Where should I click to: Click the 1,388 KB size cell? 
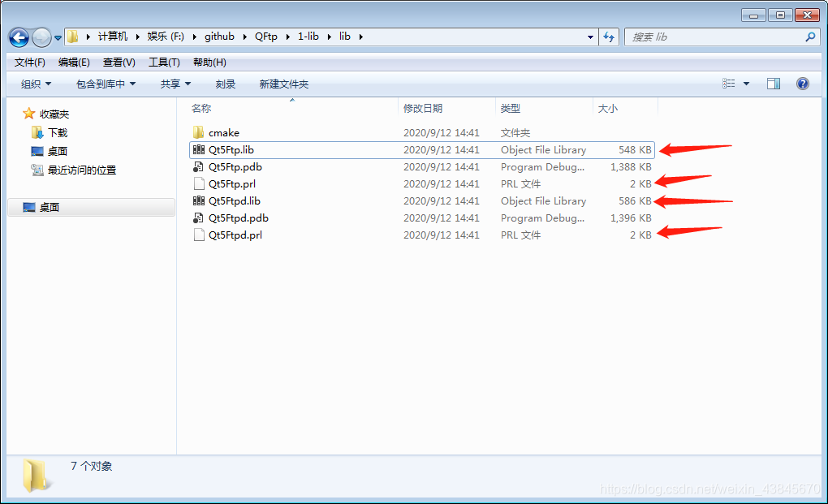click(x=631, y=166)
